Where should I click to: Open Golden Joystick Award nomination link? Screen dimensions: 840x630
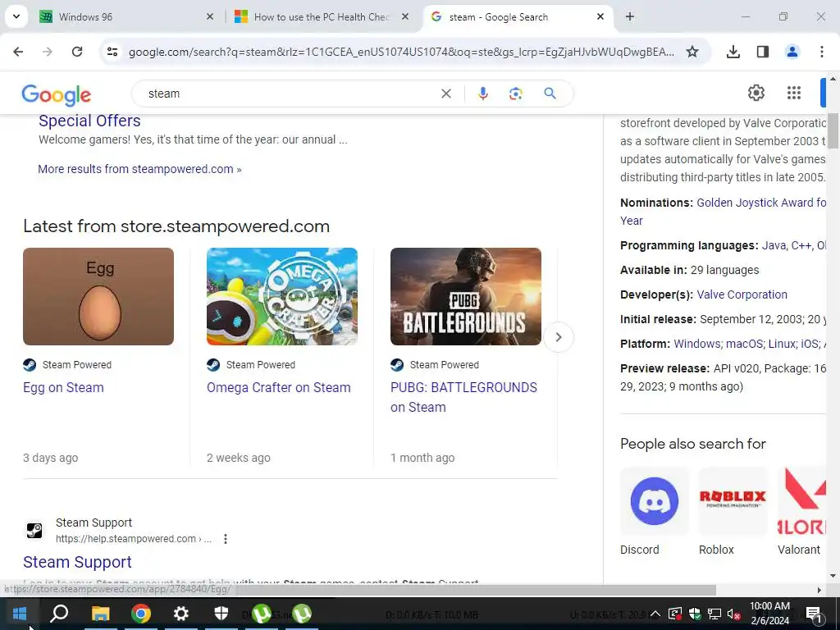pyautogui.click(x=761, y=203)
